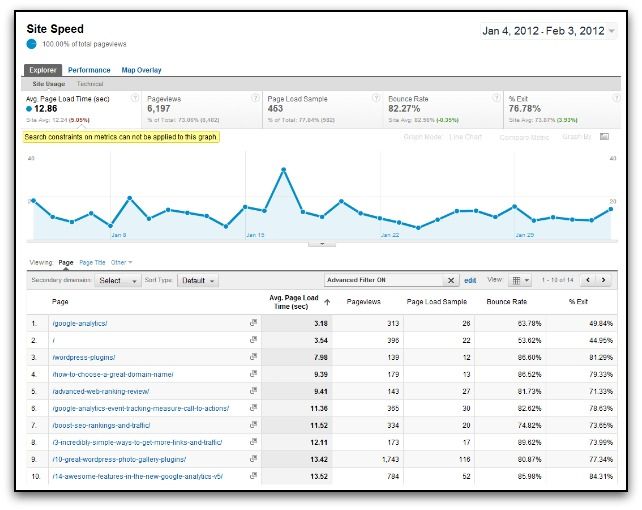Click sort arrow on Avg. Page Load Time column
This screenshot has width=642, height=510.
pyautogui.click(x=327, y=302)
